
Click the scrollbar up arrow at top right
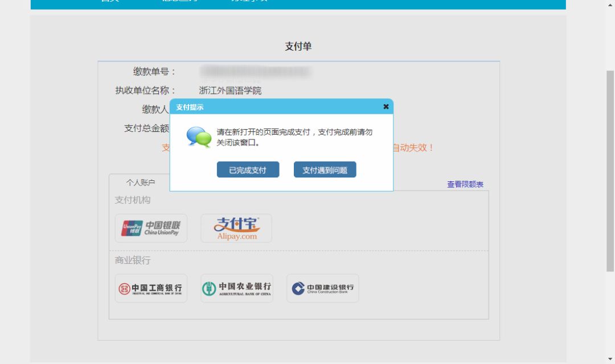pos(609,5)
